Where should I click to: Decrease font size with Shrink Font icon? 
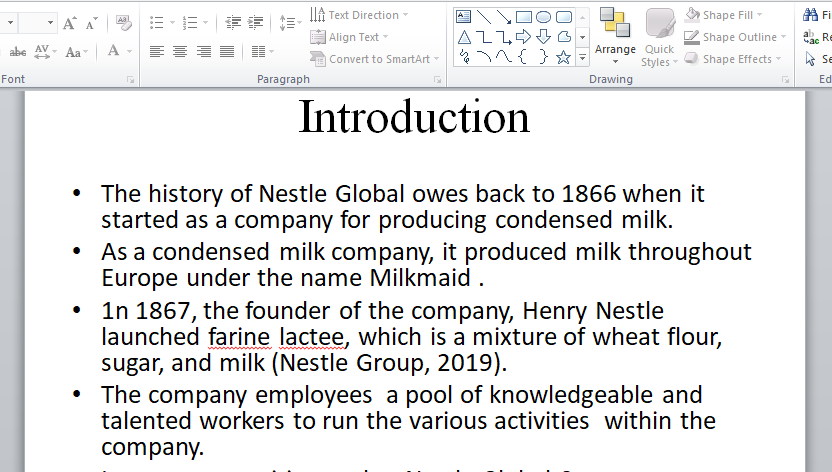[x=91, y=23]
